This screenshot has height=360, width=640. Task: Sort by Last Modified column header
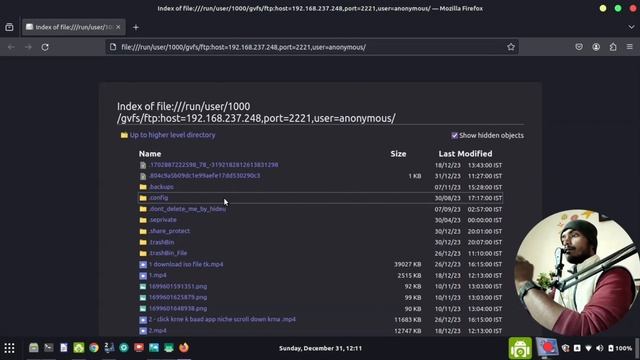click(x=465, y=154)
